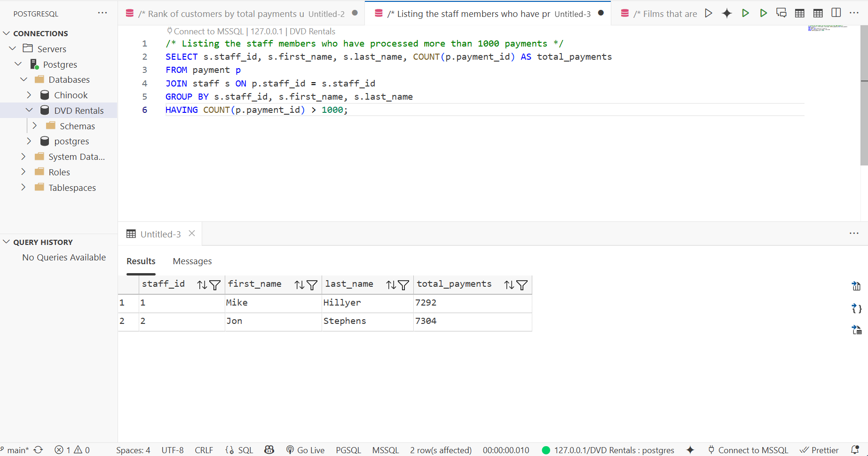Expand the Schemas folder
This screenshot has width=868, height=456.
point(35,126)
